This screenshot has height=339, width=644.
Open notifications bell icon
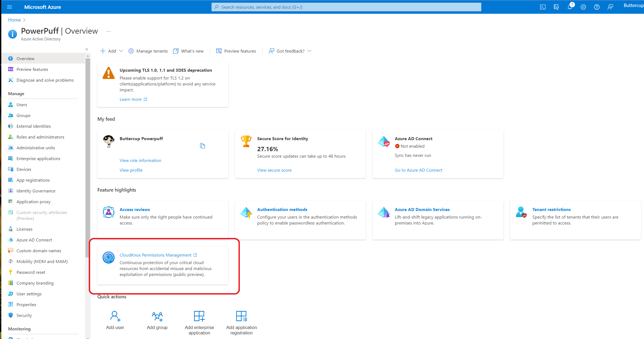coord(570,7)
